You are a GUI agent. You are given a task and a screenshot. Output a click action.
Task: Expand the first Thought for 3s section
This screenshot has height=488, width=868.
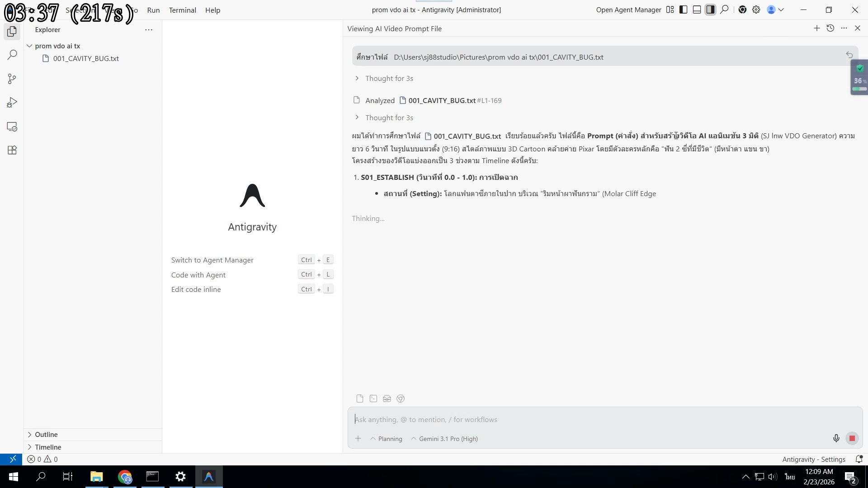click(389, 79)
